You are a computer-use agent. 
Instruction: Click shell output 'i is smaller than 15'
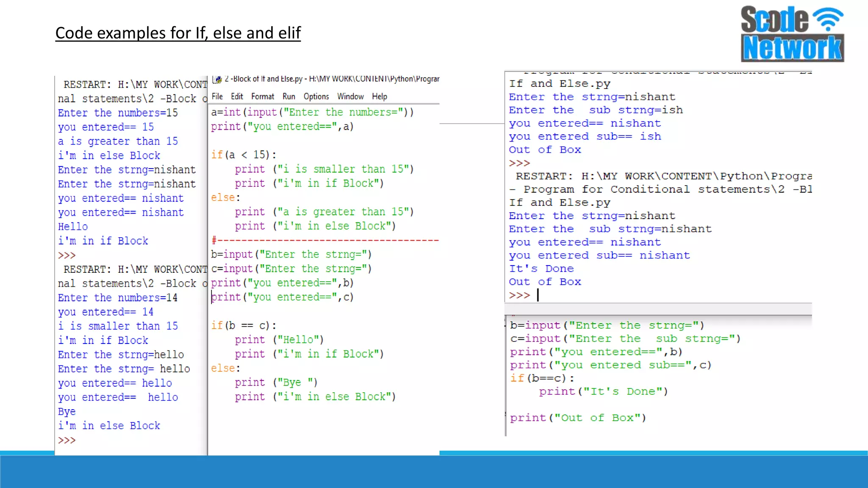(118, 326)
